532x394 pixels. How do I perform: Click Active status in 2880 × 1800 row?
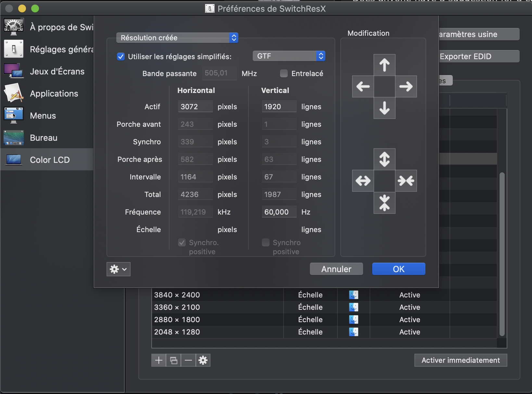pyautogui.click(x=410, y=320)
